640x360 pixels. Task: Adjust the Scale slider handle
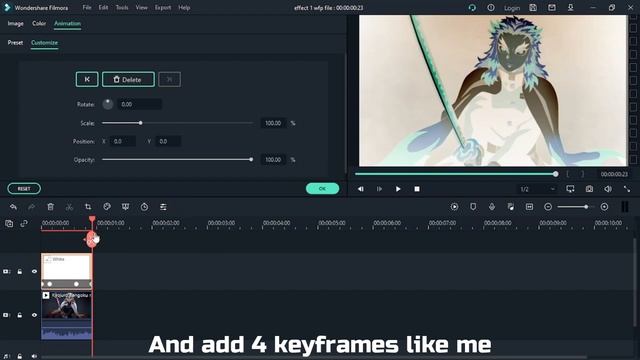140,123
